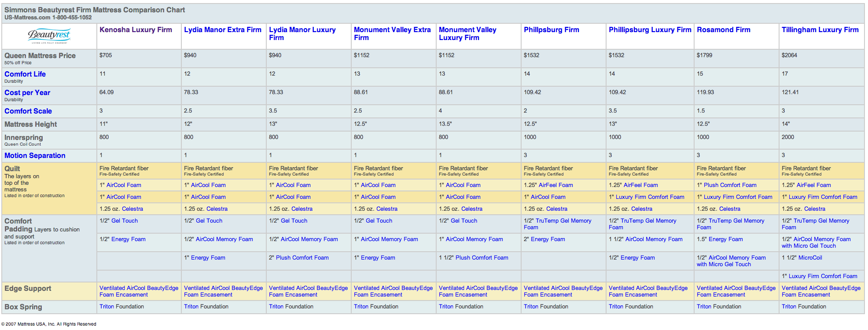Click Monument Valley Luxury Firm comfort scale 4
This screenshot has width=868, height=330.
coord(440,111)
